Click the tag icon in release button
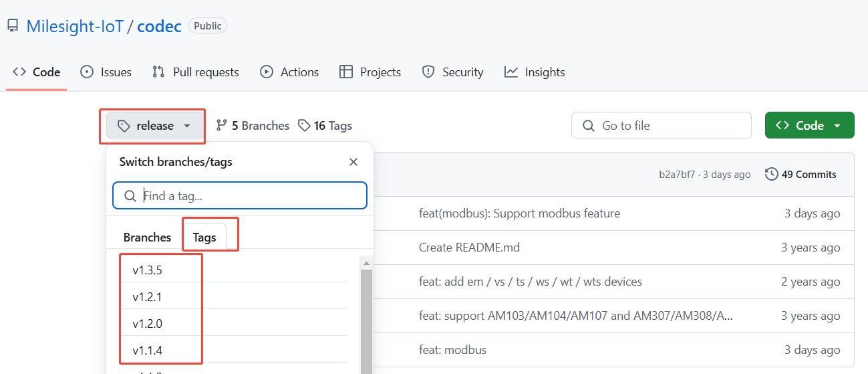This screenshot has height=374, width=868. 124,126
